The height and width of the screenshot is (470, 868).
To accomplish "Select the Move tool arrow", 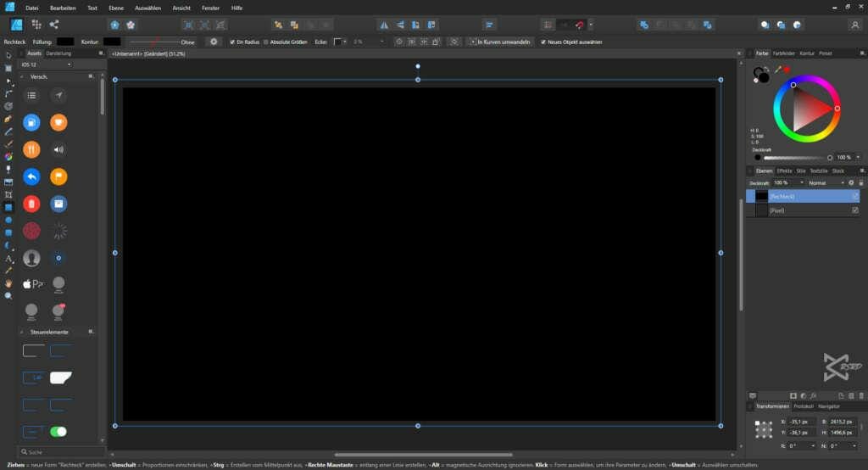I will coord(8,55).
